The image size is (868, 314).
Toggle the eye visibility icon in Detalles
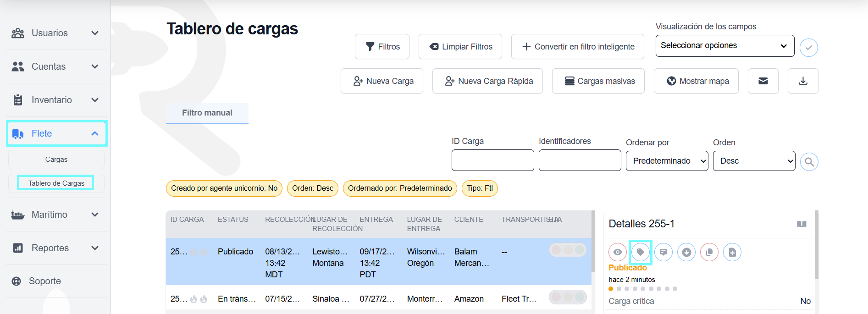coord(618,252)
